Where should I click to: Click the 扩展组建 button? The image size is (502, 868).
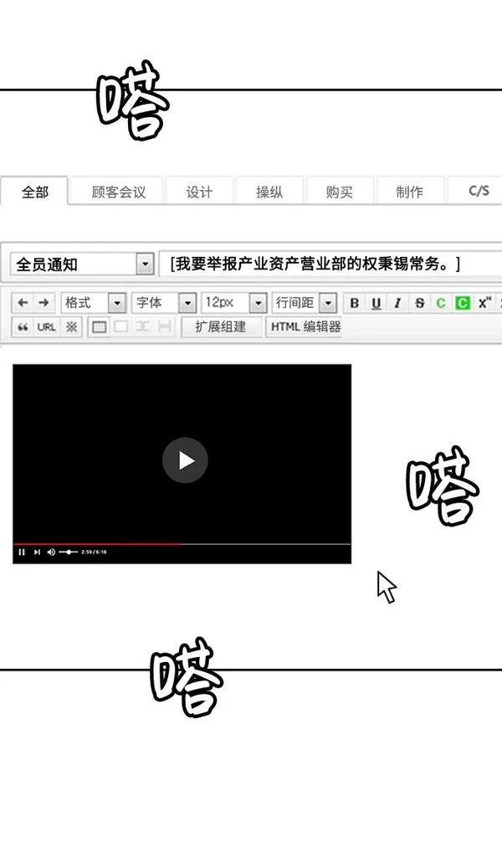coord(220,326)
